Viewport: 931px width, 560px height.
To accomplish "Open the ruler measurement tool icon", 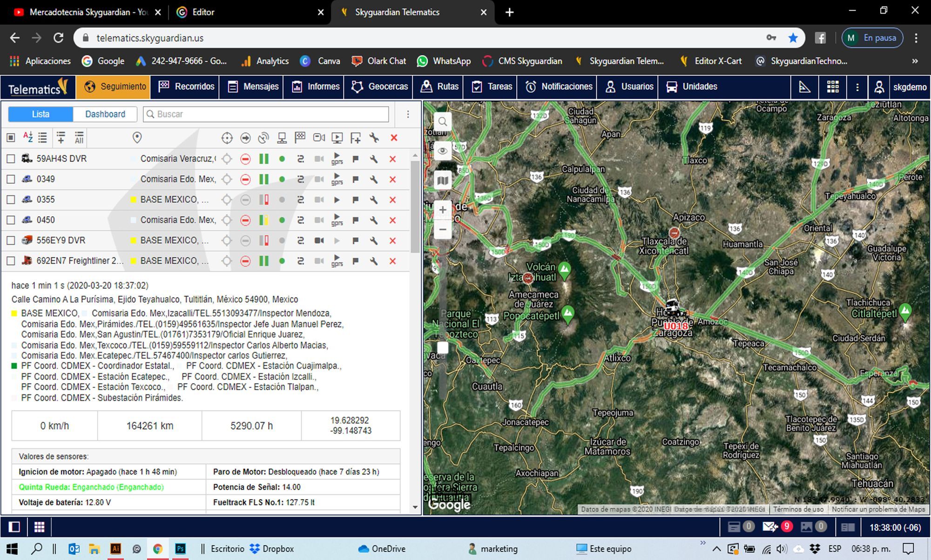I will 805,87.
